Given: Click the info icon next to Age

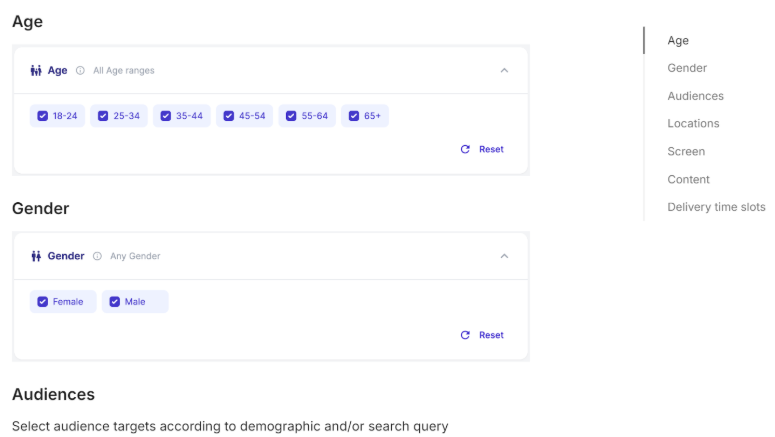Looking at the screenshot, I should point(80,71).
